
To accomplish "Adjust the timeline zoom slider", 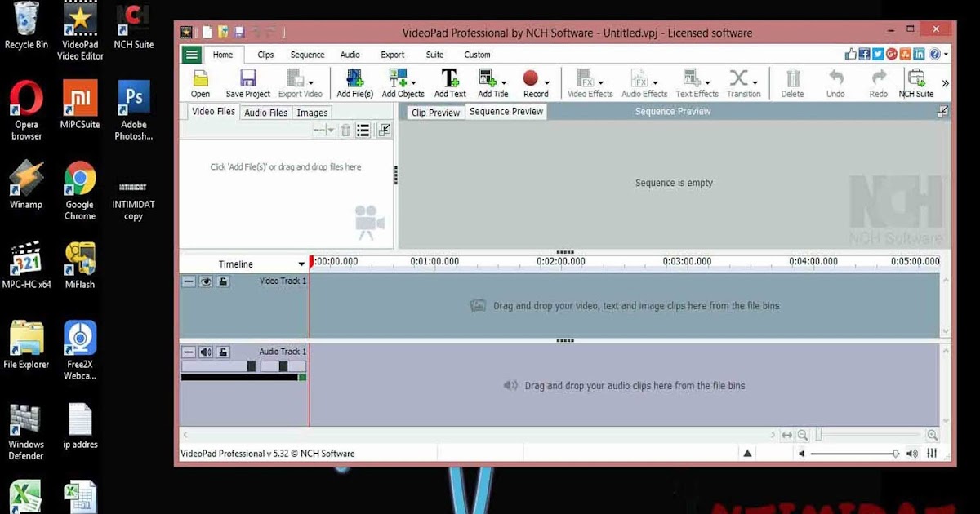I will (x=868, y=436).
